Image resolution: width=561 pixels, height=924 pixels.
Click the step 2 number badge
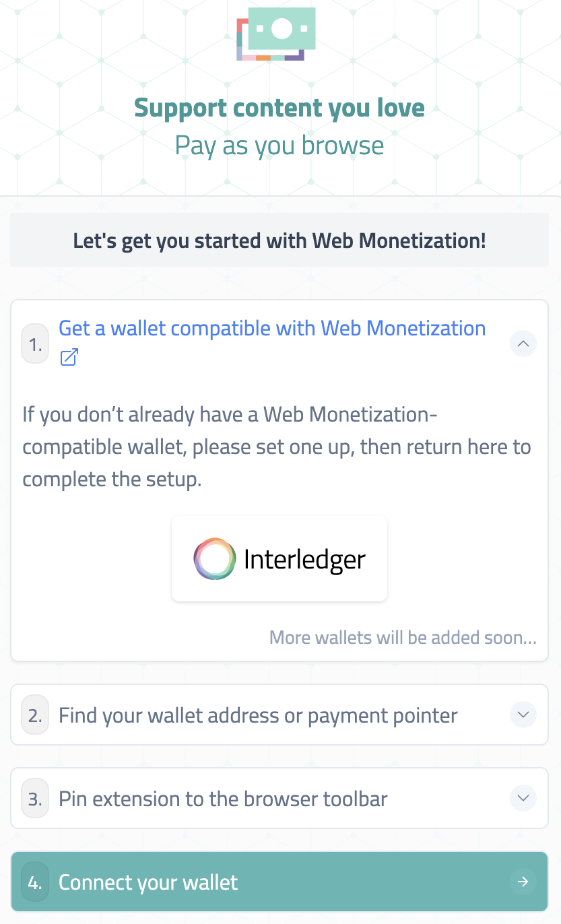[x=35, y=715]
